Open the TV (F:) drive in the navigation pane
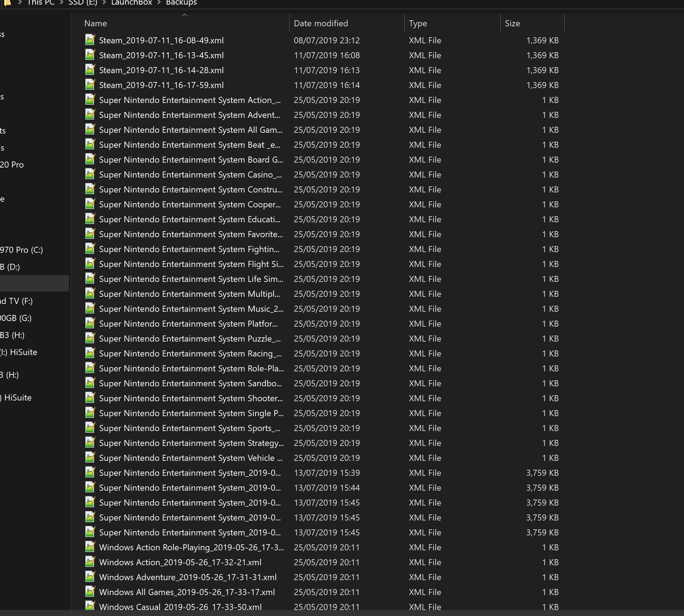 click(16, 301)
